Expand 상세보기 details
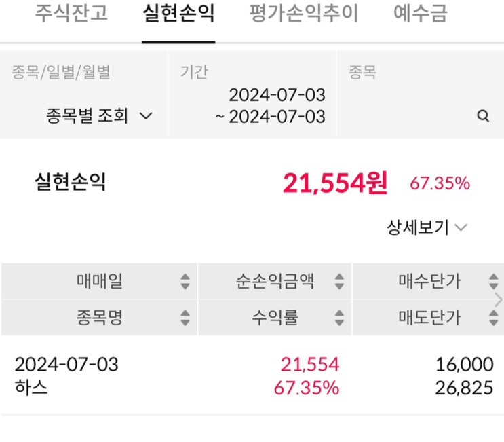Screen dimensions: 504x442 [427, 227]
